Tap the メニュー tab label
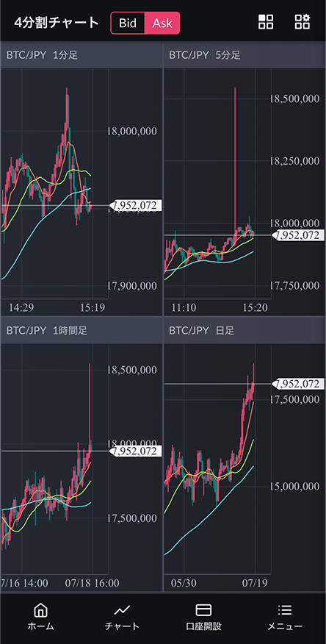Screen dimensions: 326x644 pos(285,626)
